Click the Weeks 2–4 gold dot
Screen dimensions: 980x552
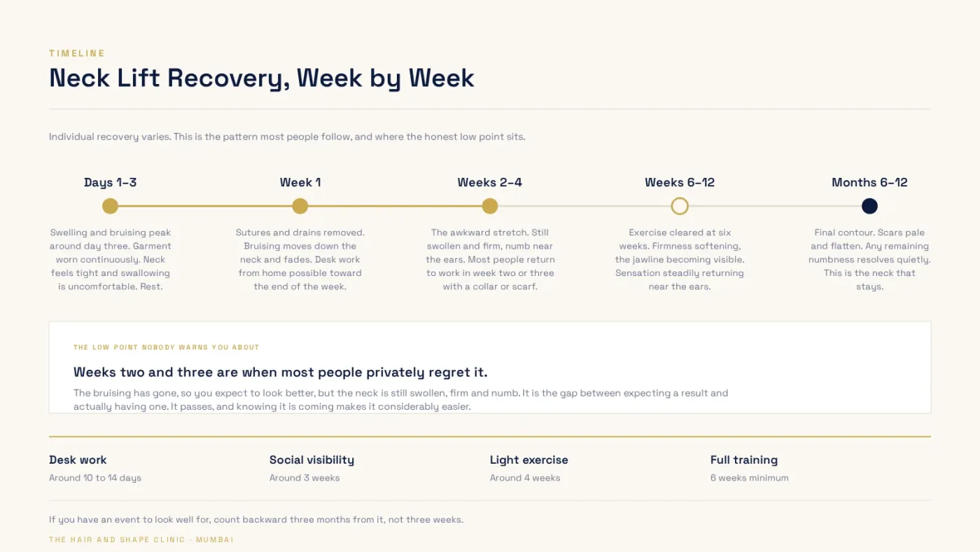(x=490, y=206)
